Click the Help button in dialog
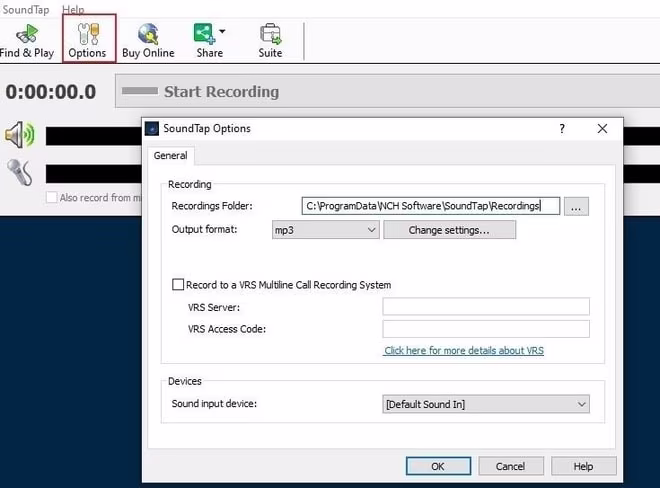This screenshot has width=660, height=488. [x=583, y=466]
